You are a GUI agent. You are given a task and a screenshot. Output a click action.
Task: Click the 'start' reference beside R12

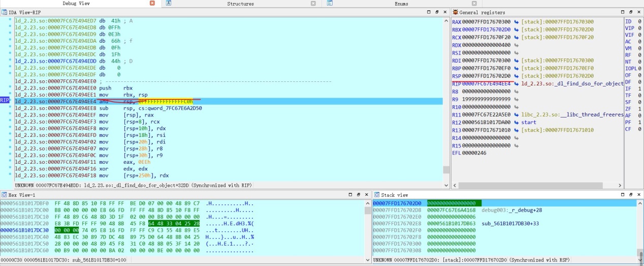tap(529, 123)
